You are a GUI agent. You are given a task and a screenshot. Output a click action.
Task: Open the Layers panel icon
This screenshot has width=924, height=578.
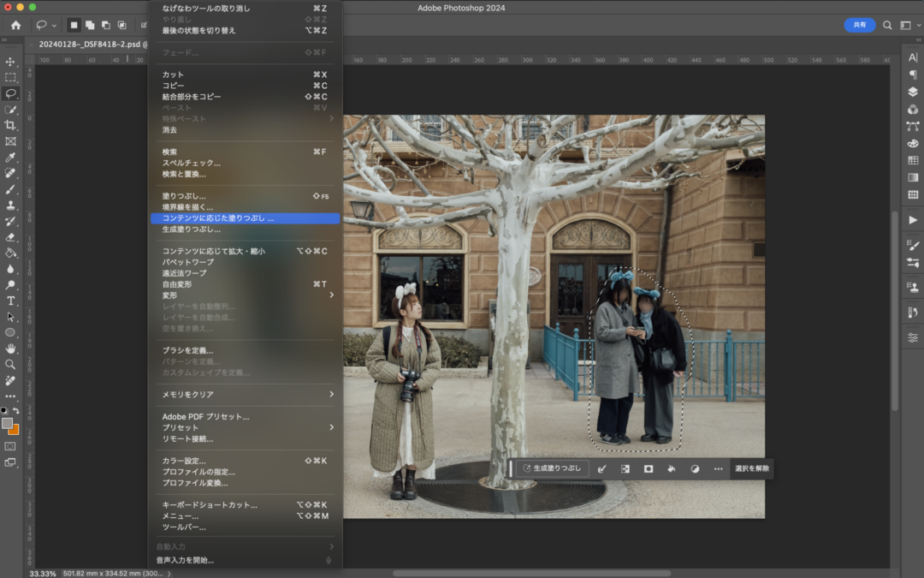coord(913,92)
